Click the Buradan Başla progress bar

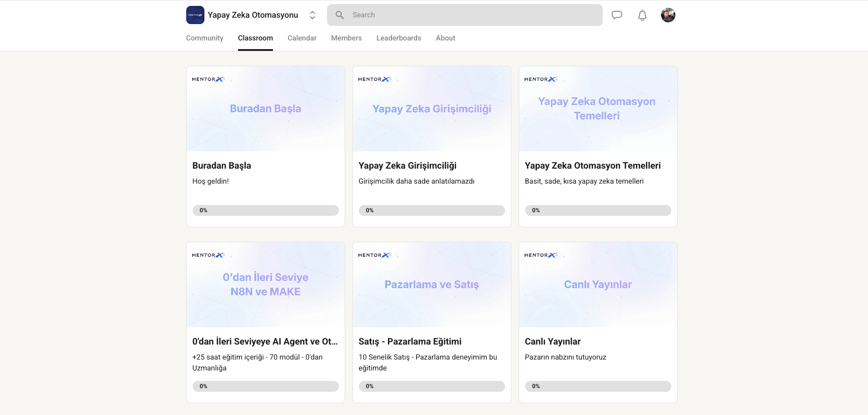(265, 210)
